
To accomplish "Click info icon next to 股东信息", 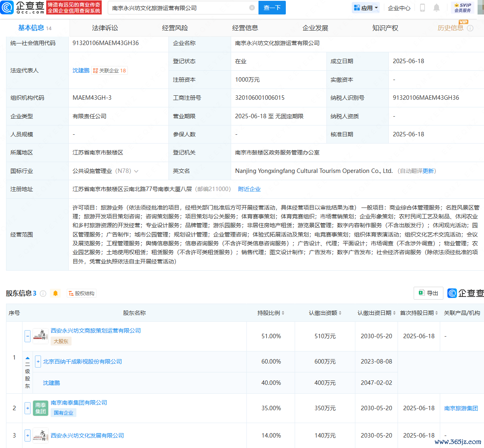I will click(43, 294).
